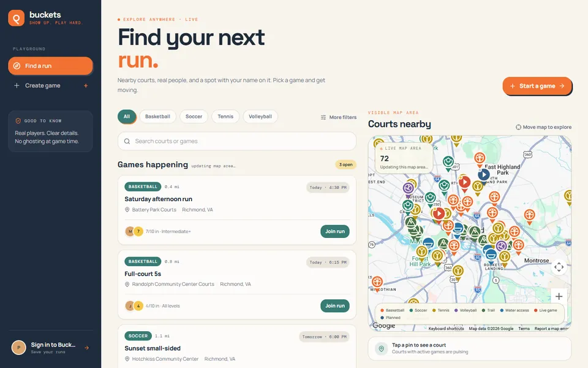Click the pin icon in Tap a pin card
This screenshot has height=368, width=588.
382,348
